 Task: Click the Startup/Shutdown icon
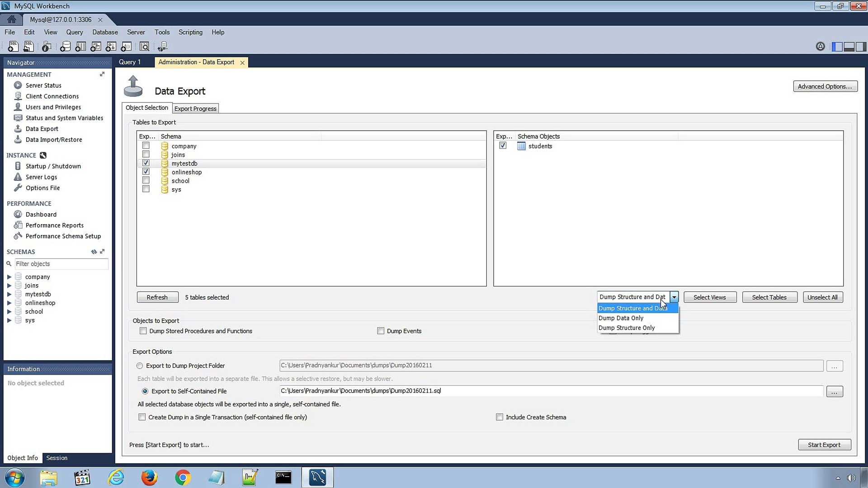click(18, 166)
